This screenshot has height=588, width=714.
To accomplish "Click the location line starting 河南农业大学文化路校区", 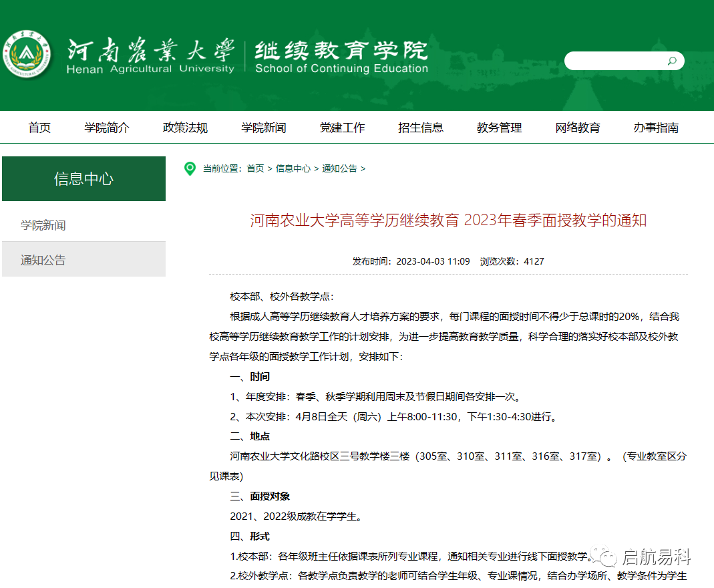I will tap(458, 456).
